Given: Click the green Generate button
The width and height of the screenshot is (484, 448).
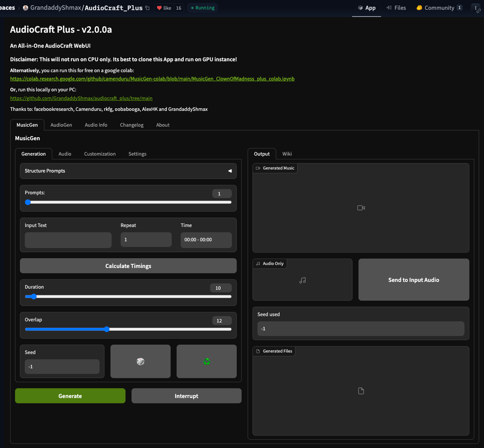Looking at the screenshot, I should [70, 396].
